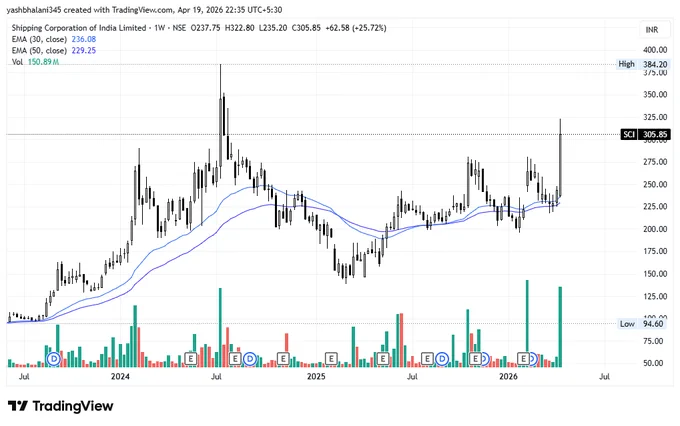Click the 400.00 price axis label
Screen dimensions: 680x426
click(x=655, y=50)
